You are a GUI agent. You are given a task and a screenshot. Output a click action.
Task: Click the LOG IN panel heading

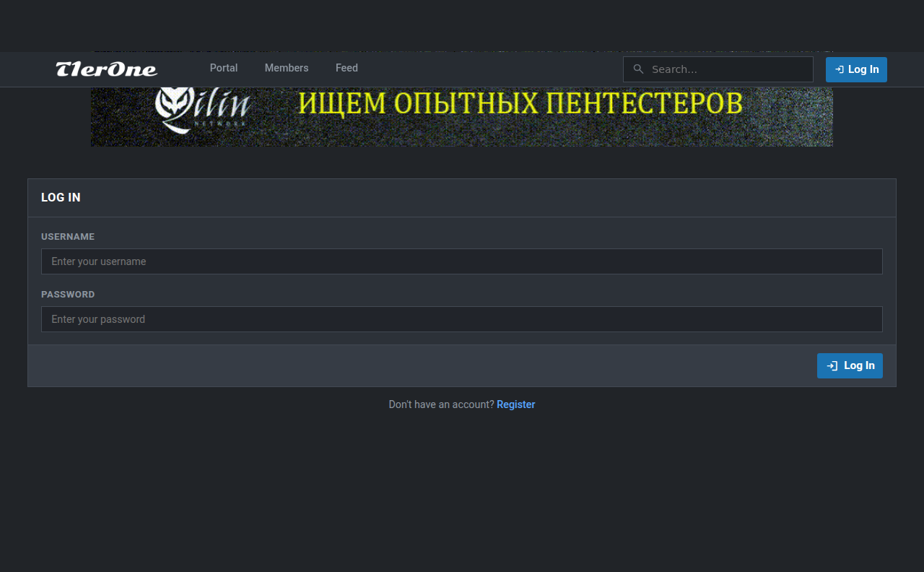[61, 198]
